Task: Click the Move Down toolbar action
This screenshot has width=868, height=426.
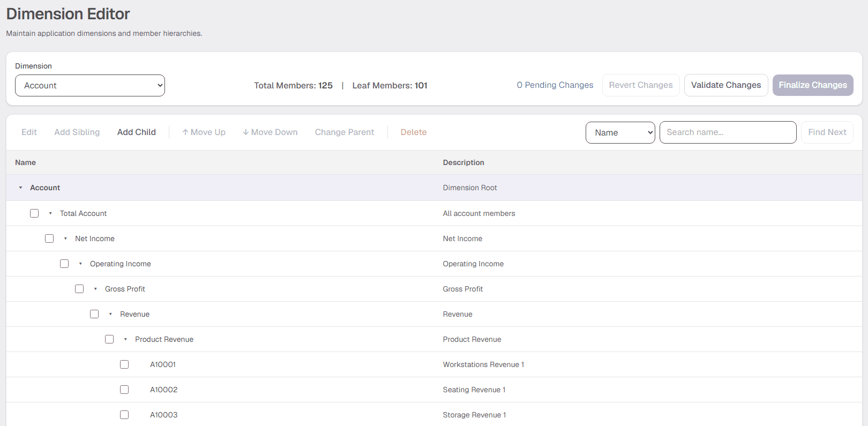Action: [x=270, y=132]
